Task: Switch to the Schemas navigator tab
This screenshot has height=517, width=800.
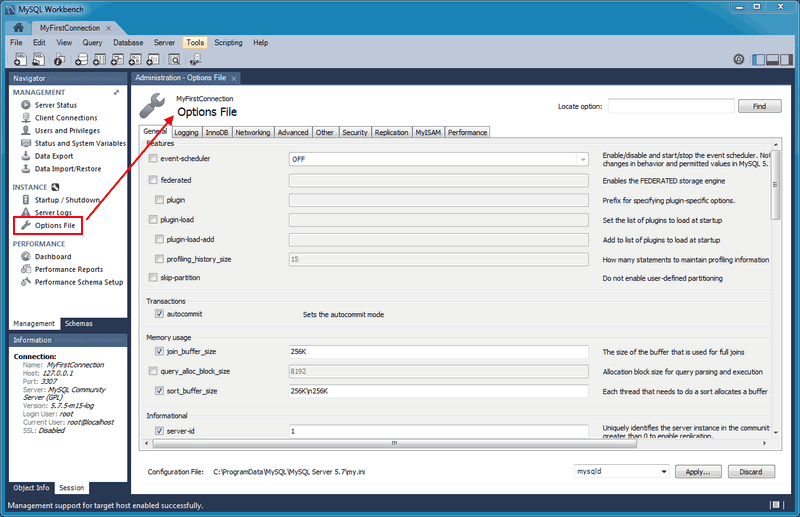Action: pyautogui.click(x=79, y=324)
